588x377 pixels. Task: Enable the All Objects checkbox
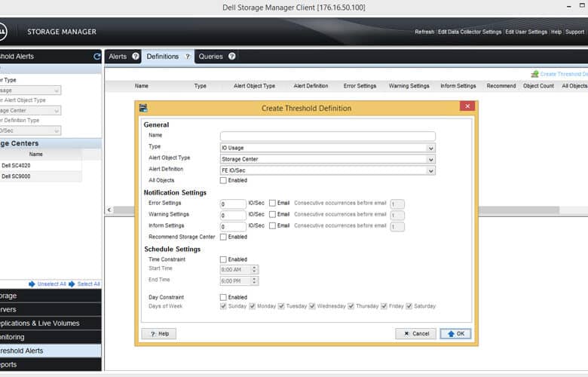click(x=223, y=180)
